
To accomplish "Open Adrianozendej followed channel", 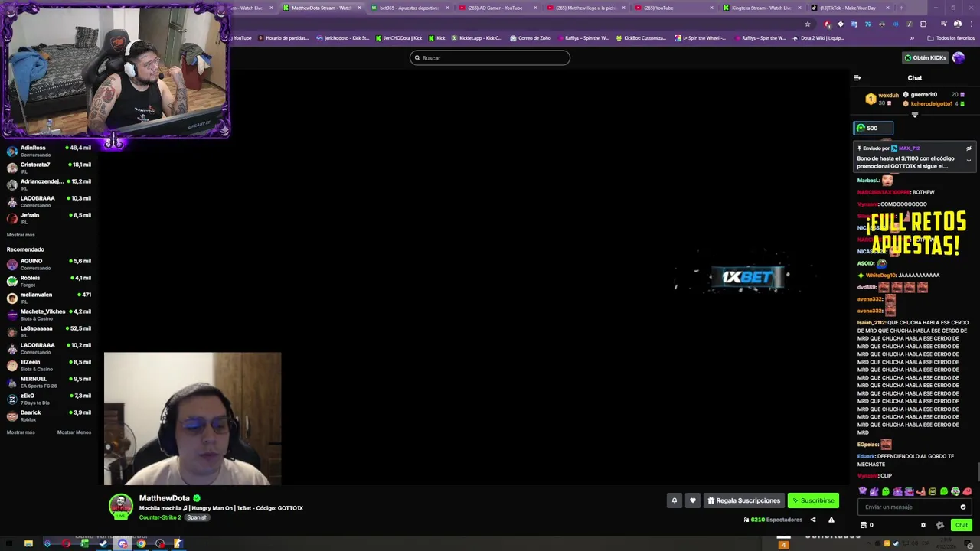I will coord(49,184).
